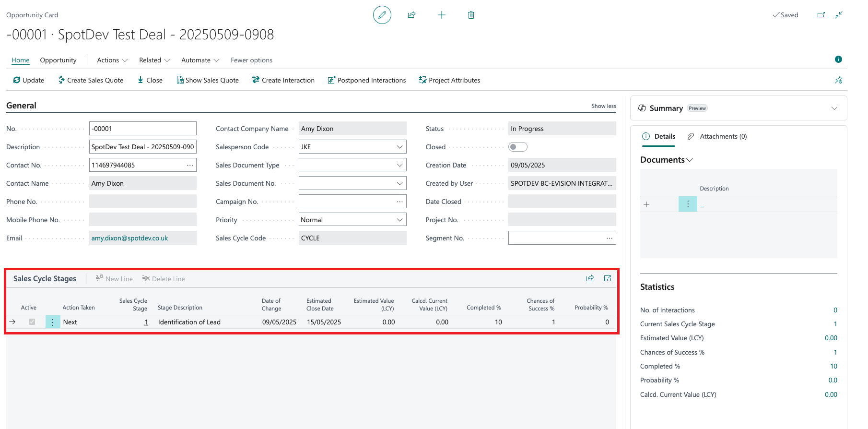This screenshot has height=429, width=868.
Task: Expand Sales Cycle Stages to full page
Action: (x=608, y=278)
